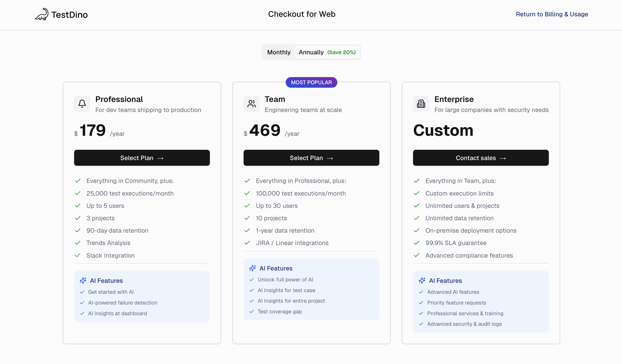Click the Enterprise plan building icon
This screenshot has height=364, width=622.
pos(421,104)
